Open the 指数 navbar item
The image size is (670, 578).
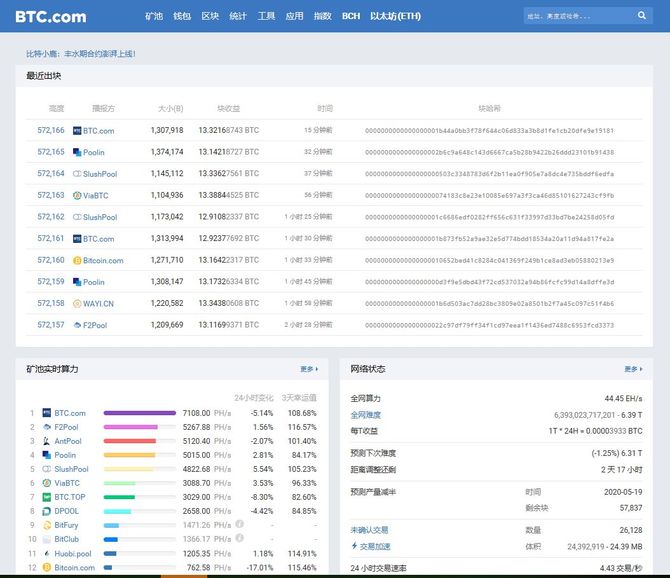[x=323, y=16]
